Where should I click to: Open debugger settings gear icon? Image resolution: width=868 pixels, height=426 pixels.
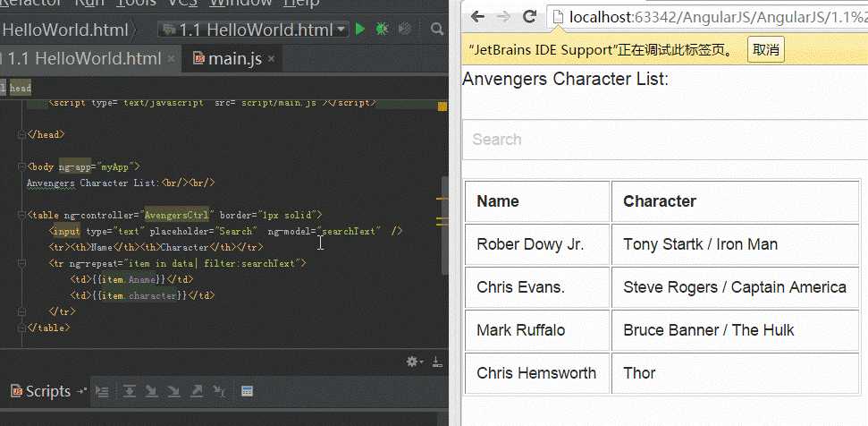tap(413, 362)
